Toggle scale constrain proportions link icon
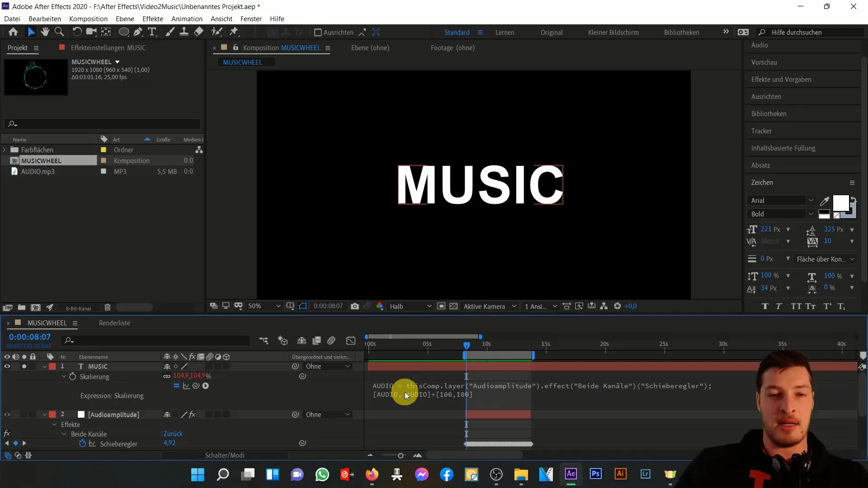 [x=167, y=376]
